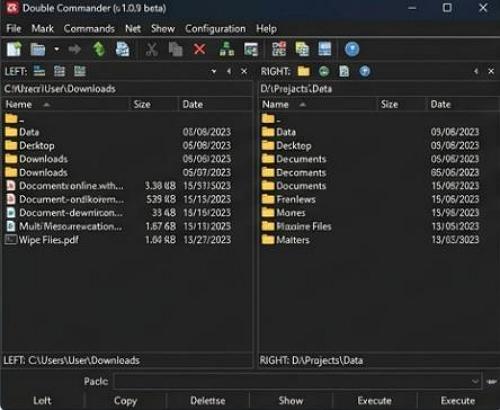Click the first view icon beside LEFT label
Viewport: 500px width, 410px height.
pyautogui.click(x=39, y=71)
